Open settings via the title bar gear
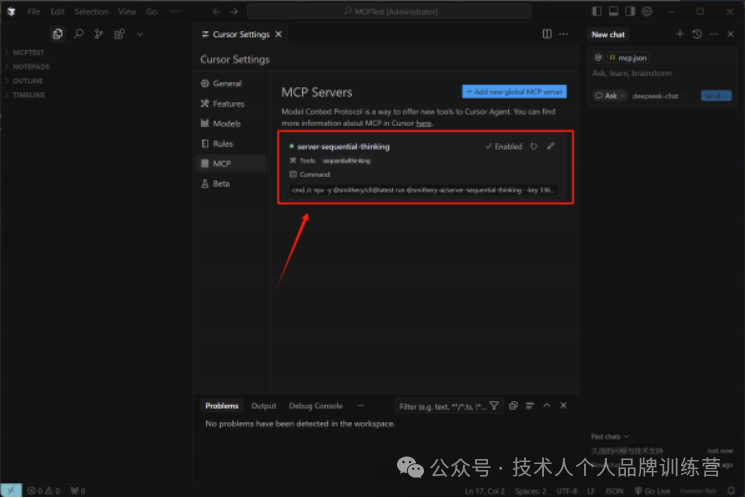 coord(647,11)
